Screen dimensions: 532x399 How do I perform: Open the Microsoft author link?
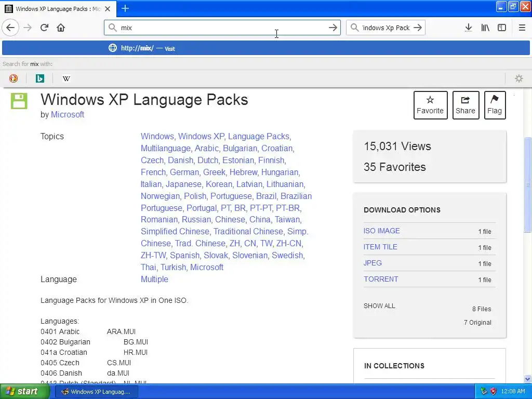(x=67, y=115)
